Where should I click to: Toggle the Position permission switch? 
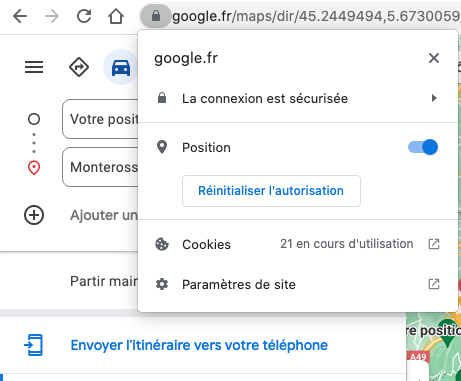click(x=423, y=147)
